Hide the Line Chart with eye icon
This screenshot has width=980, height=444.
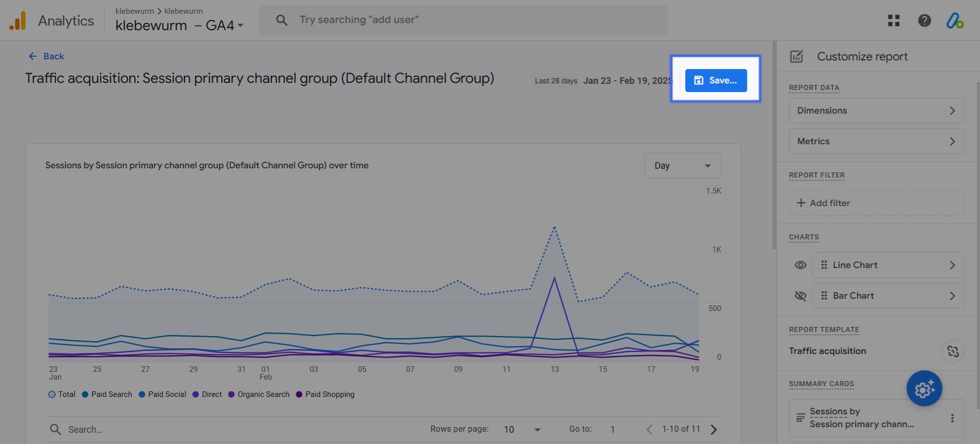click(x=801, y=265)
